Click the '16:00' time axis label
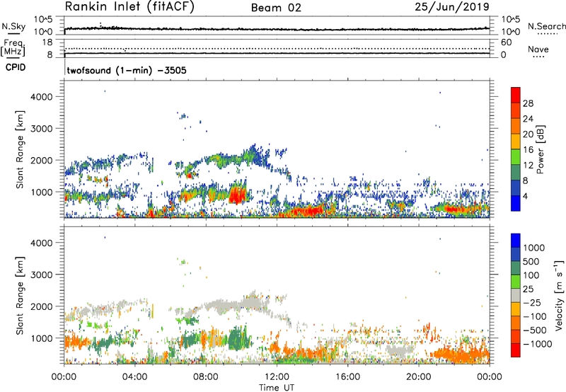 point(347,377)
